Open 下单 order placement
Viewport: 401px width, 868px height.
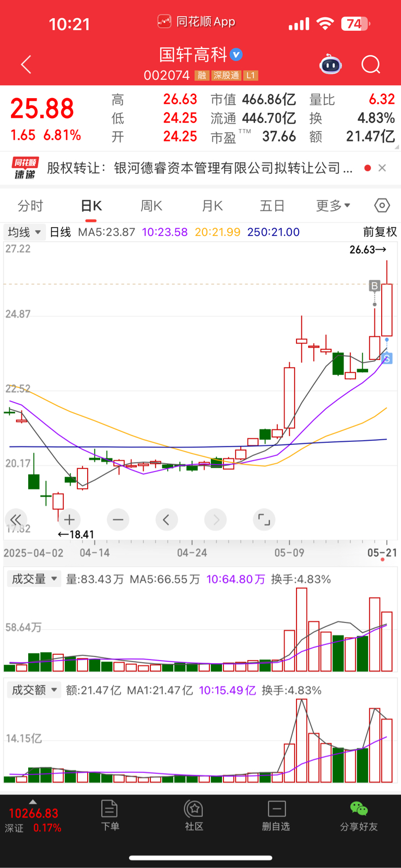pos(110,815)
